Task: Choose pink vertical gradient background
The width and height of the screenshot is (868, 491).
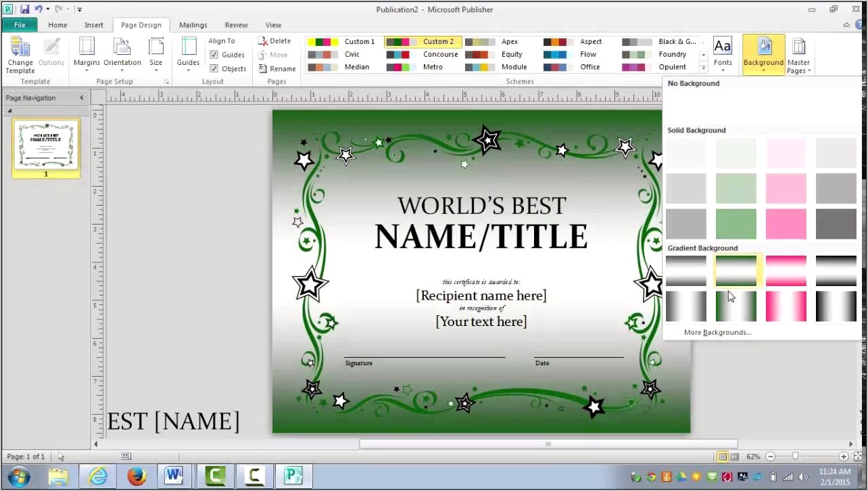Action: click(x=786, y=306)
